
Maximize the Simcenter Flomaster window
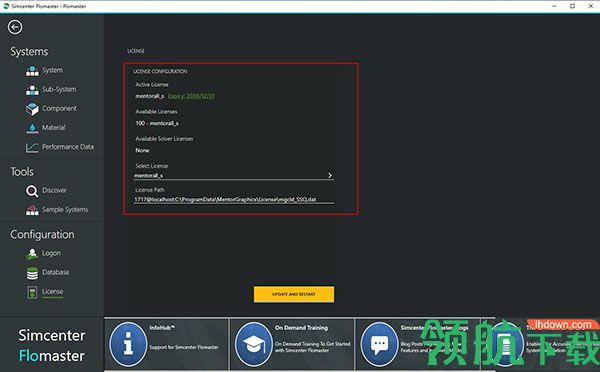(x=572, y=6)
